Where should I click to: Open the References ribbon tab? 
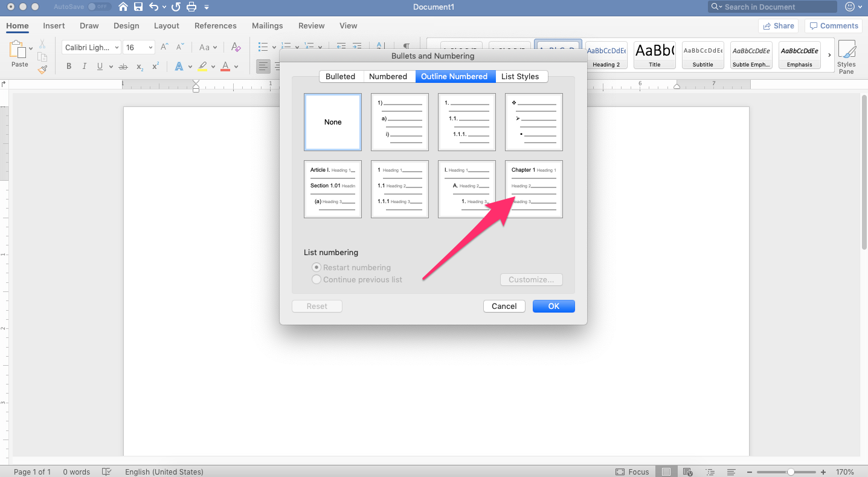tap(216, 25)
